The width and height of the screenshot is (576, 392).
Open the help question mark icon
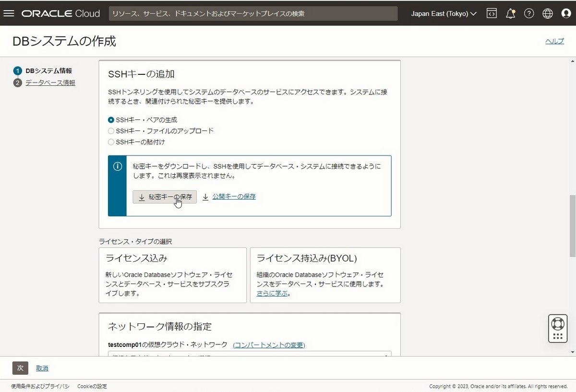pos(529,13)
